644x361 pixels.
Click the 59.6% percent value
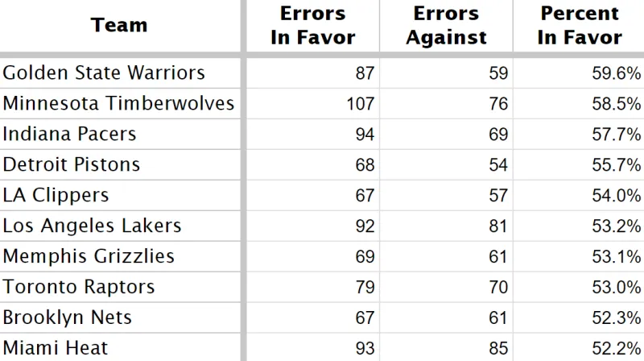pyautogui.click(x=616, y=73)
